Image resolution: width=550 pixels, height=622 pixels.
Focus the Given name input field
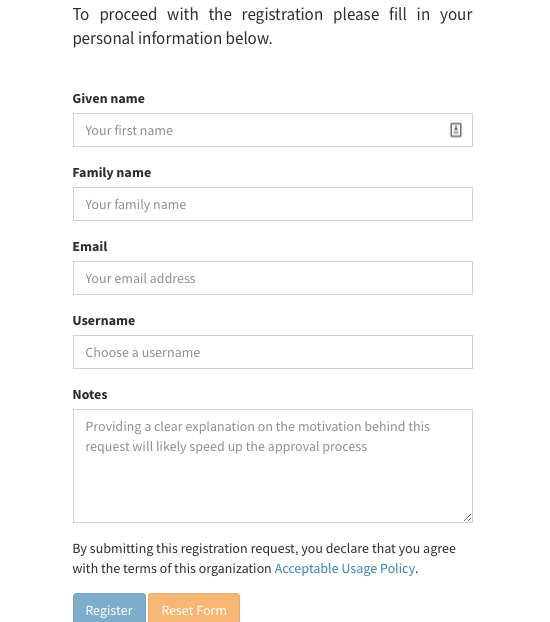tap(273, 130)
